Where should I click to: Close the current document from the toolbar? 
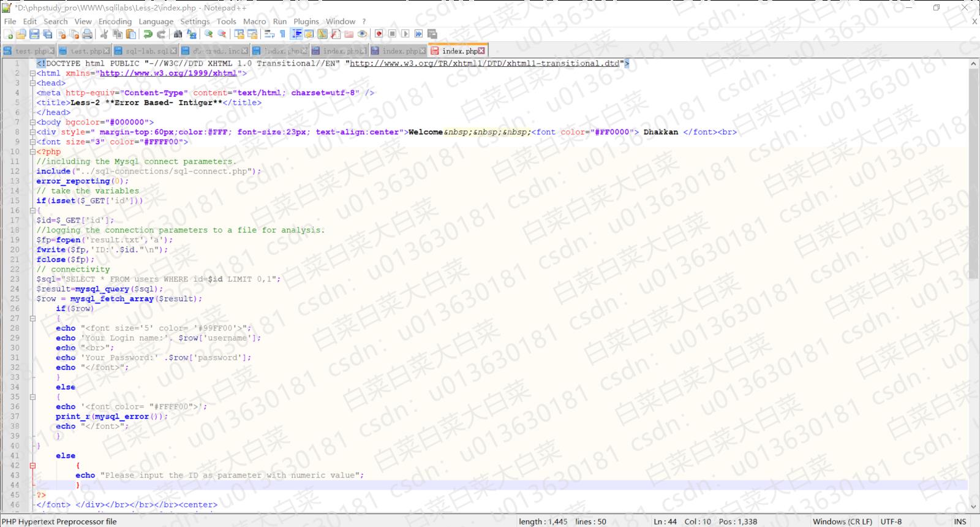coord(61,34)
